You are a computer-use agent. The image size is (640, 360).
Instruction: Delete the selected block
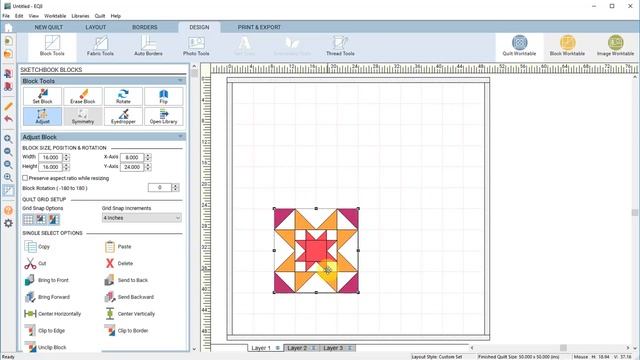119,263
